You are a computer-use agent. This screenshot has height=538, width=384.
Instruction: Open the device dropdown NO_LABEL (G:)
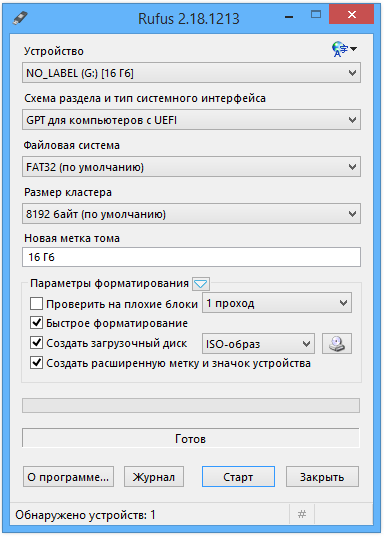[x=191, y=73]
